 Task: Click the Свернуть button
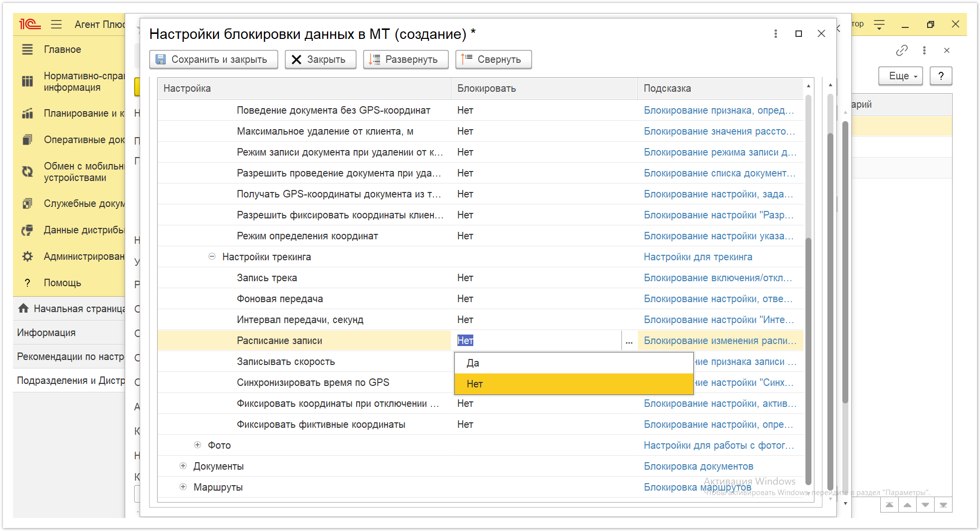click(493, 59)
